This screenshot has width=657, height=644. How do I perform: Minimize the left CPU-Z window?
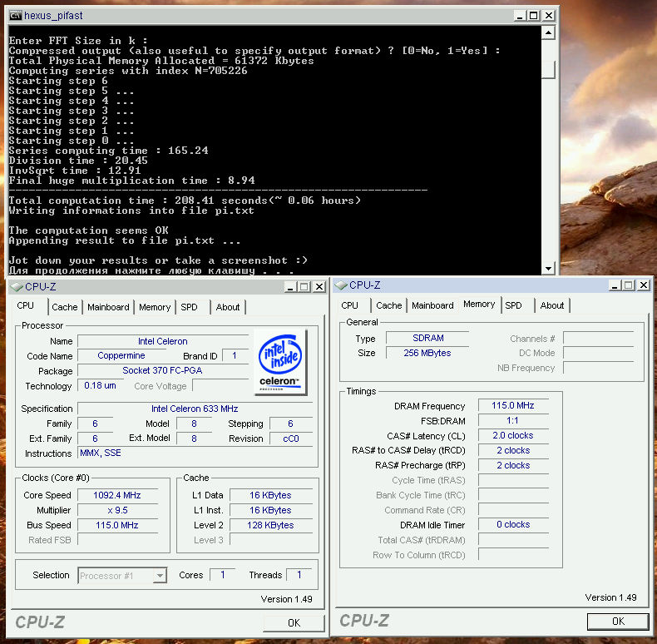[x=290, y=287]
